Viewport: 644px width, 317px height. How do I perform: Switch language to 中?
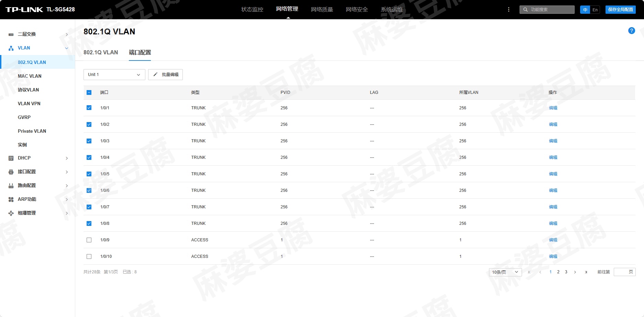coord(585,10)
